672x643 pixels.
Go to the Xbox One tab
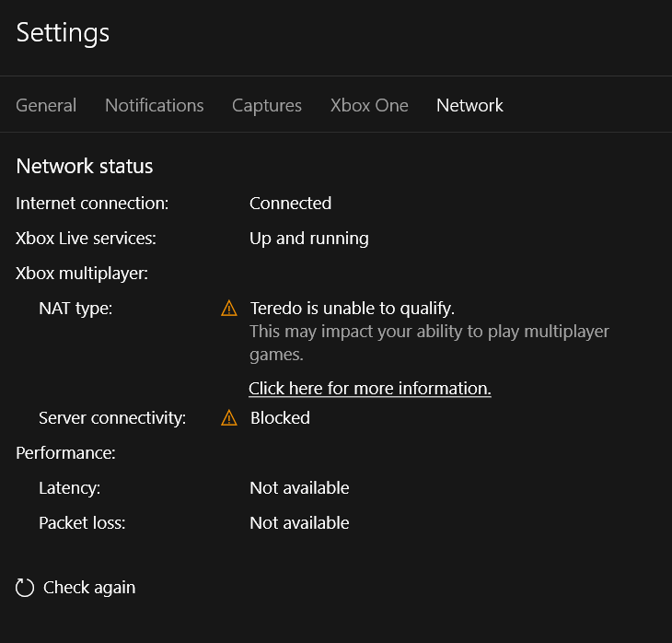pyautogui.click(x=369, y=106)
